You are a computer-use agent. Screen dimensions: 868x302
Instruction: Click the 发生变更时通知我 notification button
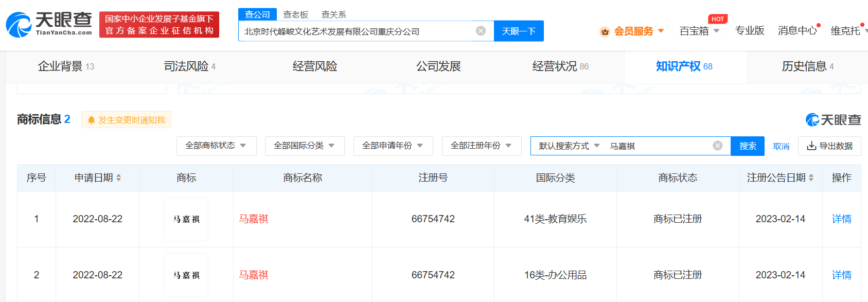pos(126,120)
